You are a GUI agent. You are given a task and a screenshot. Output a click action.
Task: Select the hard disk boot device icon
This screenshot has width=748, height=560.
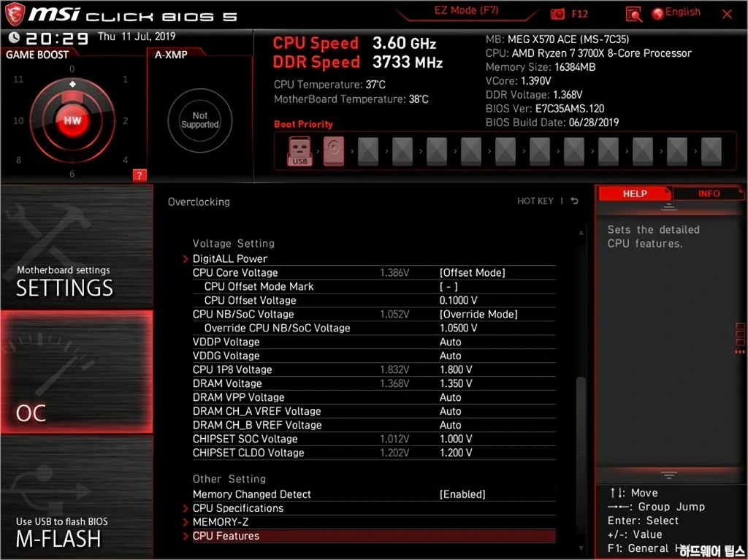point(333,151)
